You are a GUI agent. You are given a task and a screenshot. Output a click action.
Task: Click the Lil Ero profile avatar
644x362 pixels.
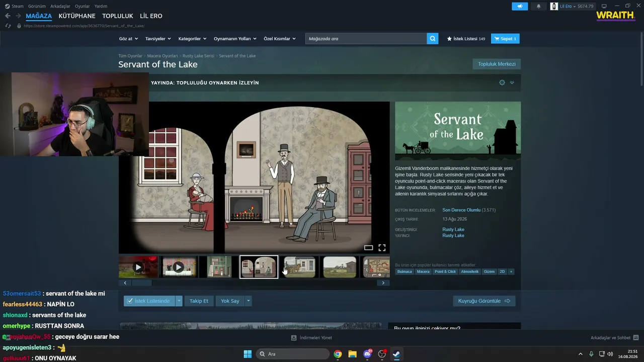click(x=554, y=6)
